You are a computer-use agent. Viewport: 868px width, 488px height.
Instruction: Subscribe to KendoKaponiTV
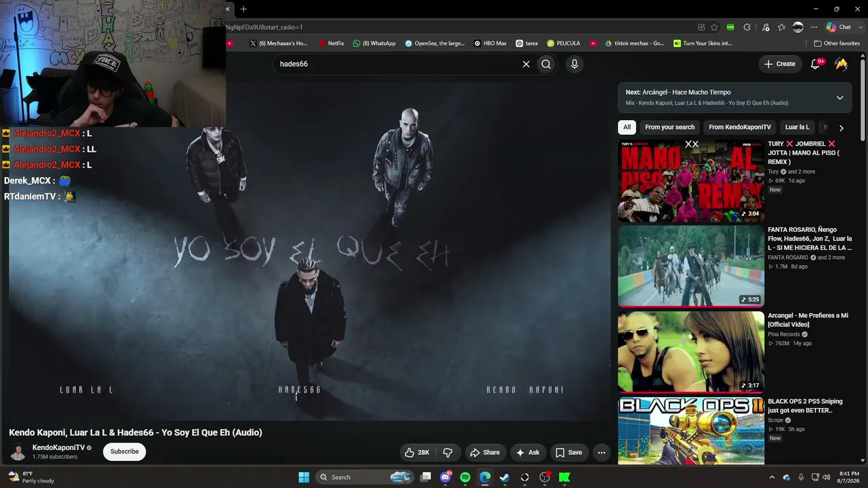[x=124, y=451]
